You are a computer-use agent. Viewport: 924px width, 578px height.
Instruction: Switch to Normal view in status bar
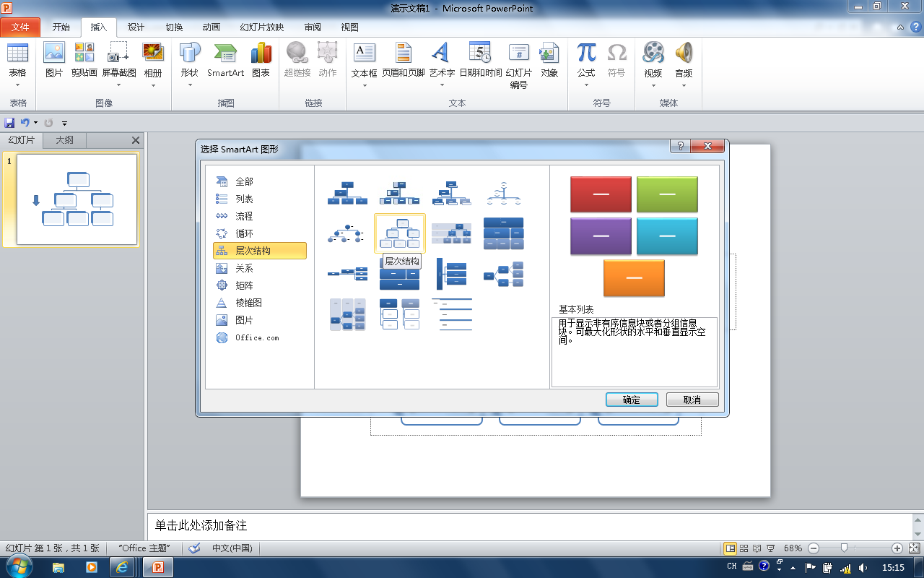[731, 548]
